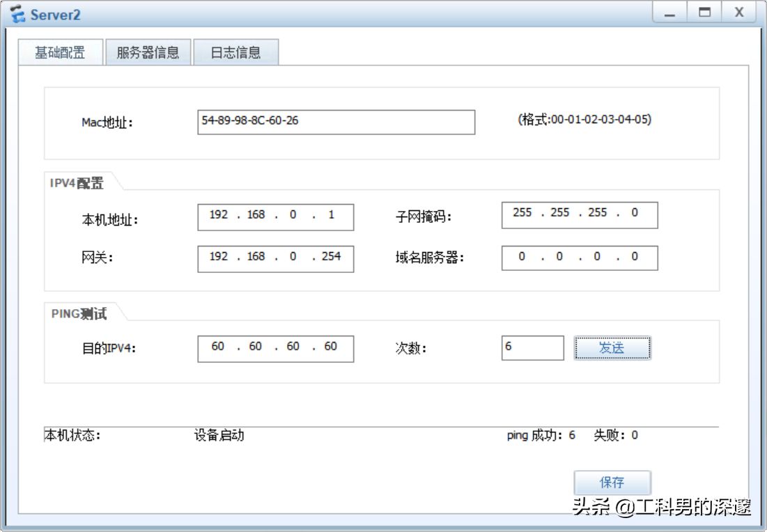Image resolution: width=767 pixels, height=532 pixels.
Task: Click the 域名服务器 address field
Action: (x=580, y=258)
